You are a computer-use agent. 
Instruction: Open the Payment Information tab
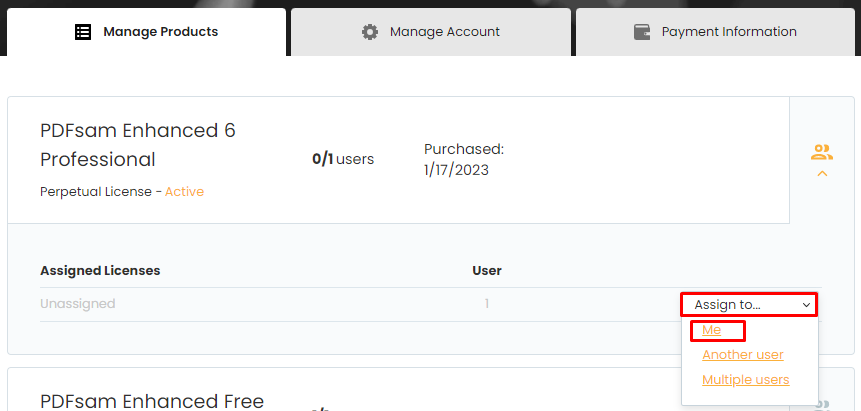coord(715,32)
